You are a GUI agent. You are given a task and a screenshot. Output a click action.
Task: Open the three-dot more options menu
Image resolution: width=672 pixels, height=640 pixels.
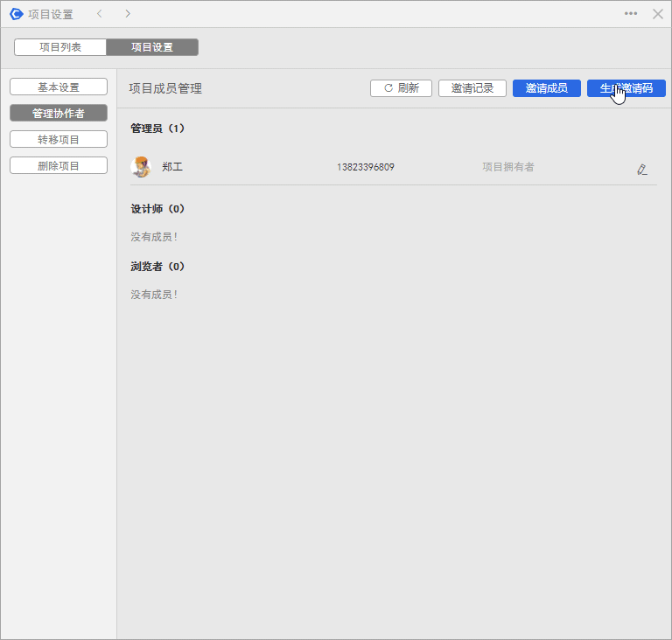[631, 14]
